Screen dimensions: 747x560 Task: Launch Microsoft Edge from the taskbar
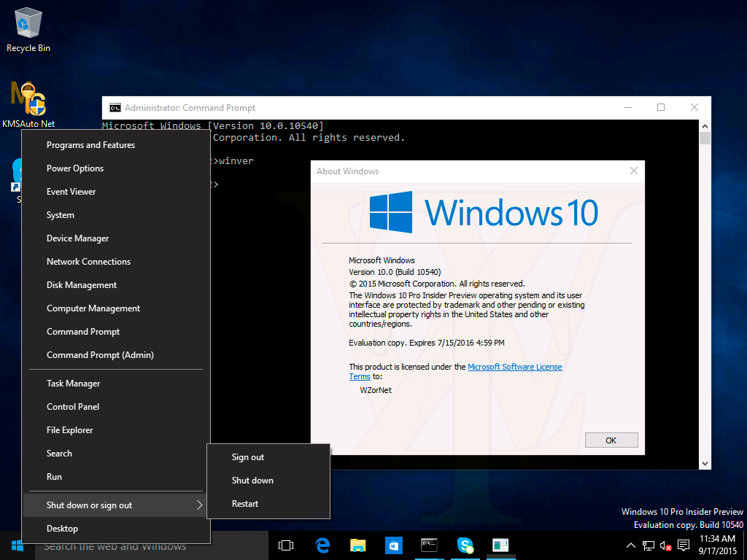[322, 545]
